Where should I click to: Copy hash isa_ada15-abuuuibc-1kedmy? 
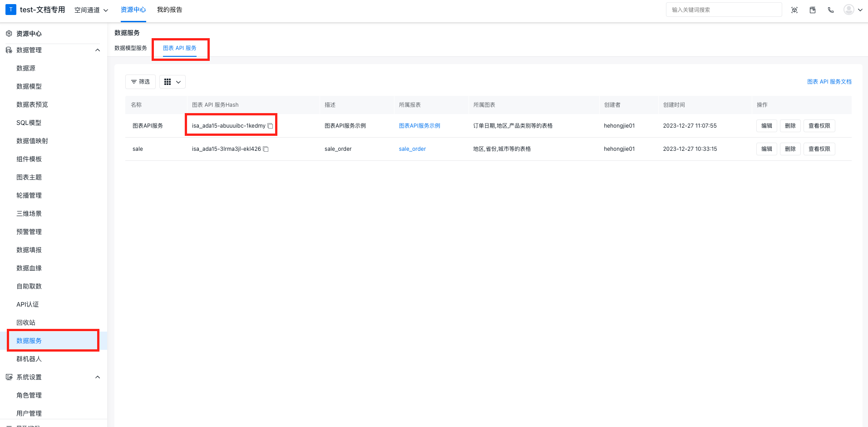click(x=270, y=126)
